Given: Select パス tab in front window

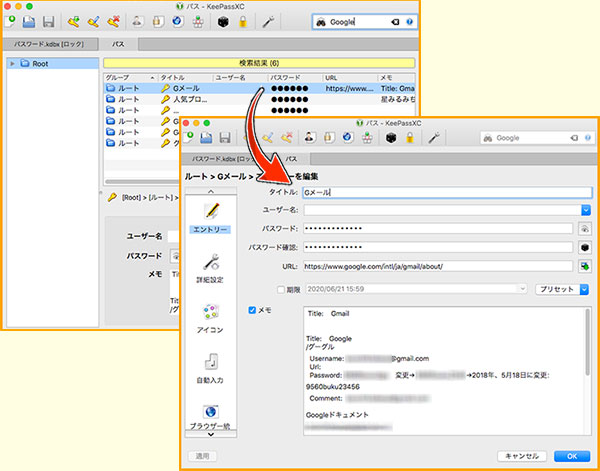Looking at the screenshot, I should pos(291,159).
